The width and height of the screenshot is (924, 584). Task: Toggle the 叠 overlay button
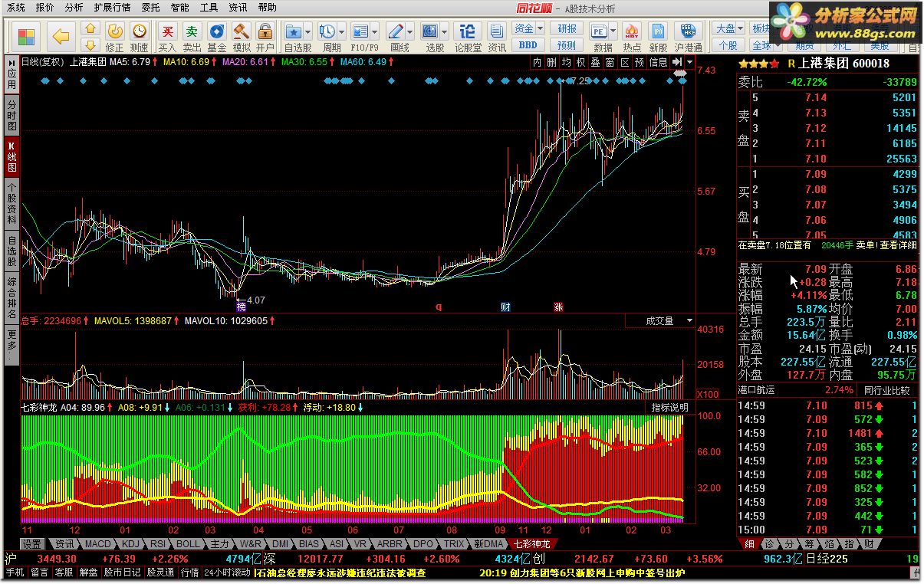point(595,62)
